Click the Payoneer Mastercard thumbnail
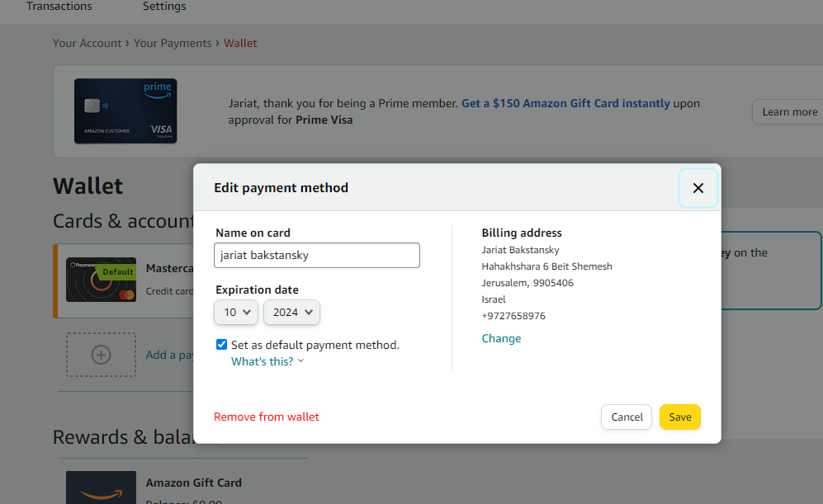 pos(101,280)
